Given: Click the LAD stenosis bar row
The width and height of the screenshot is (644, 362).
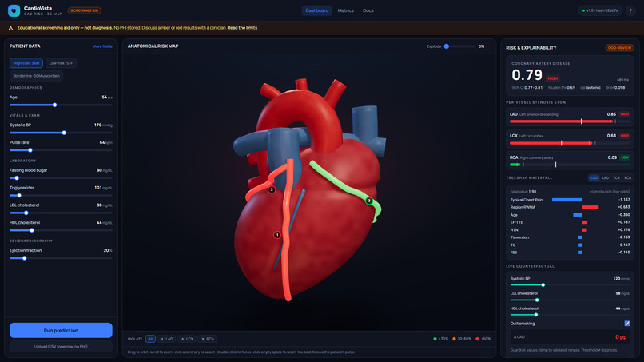Looking at the screenshot, I should (570, 117).
